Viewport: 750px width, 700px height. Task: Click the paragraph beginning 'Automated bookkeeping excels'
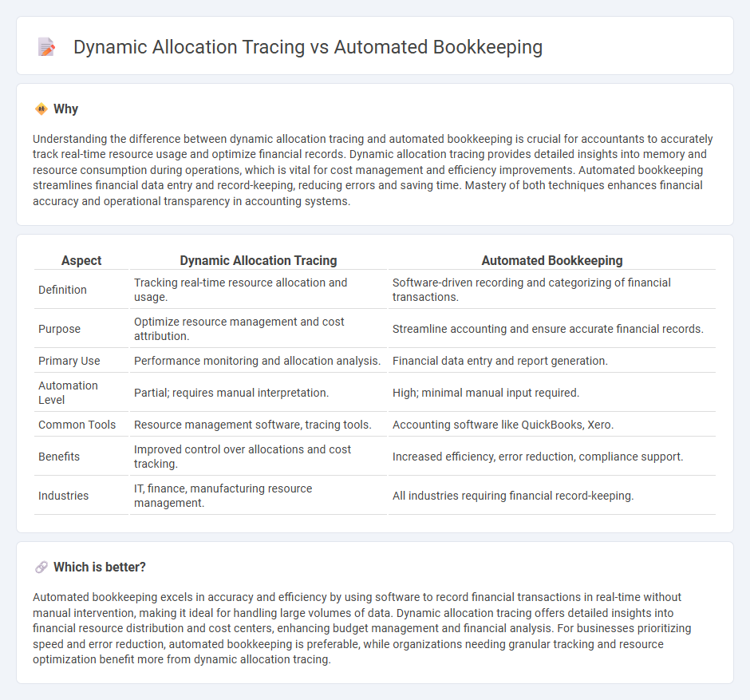[x=362, y=628]
